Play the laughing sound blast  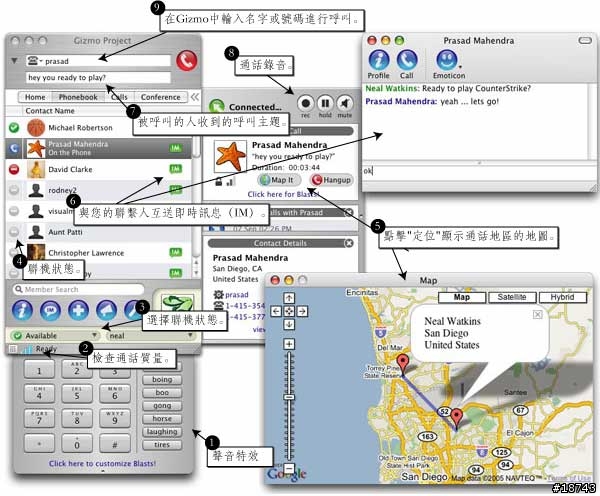pos(162,431)
